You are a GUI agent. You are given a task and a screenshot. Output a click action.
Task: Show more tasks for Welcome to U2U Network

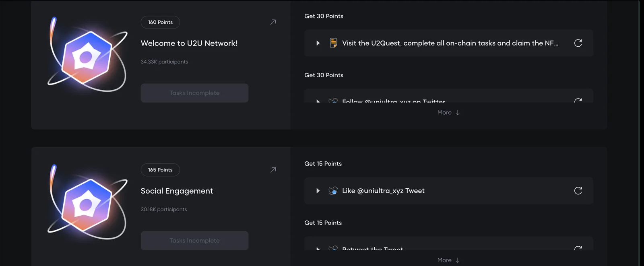pyautogui.click(x=448, y=113)
